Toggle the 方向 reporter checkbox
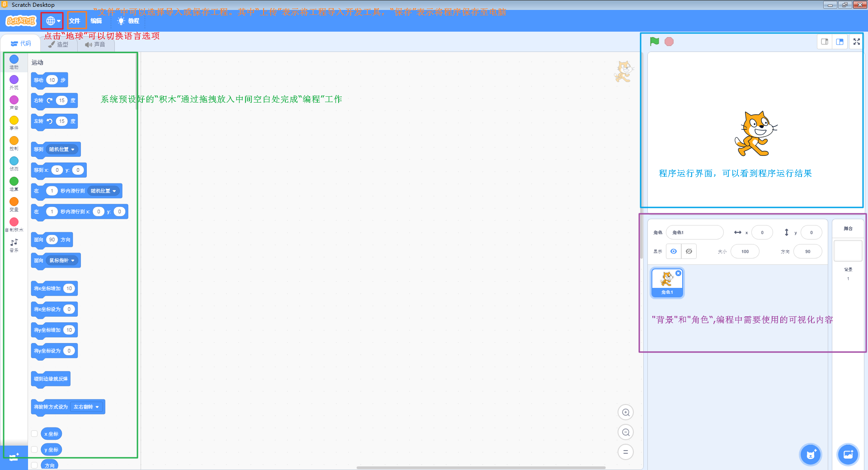Image resolution: width=868 pixels, height=470 pixels. 34,465
